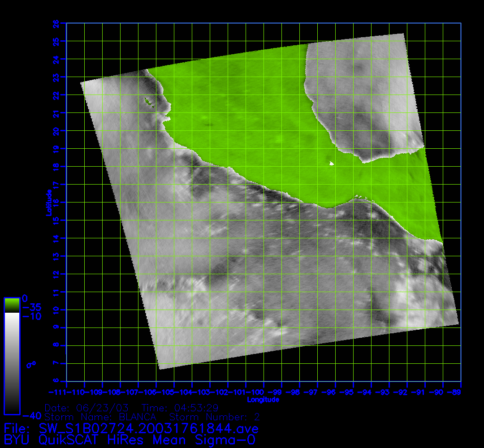Click the rotated Latitude axis title

(x=48, y=202)
